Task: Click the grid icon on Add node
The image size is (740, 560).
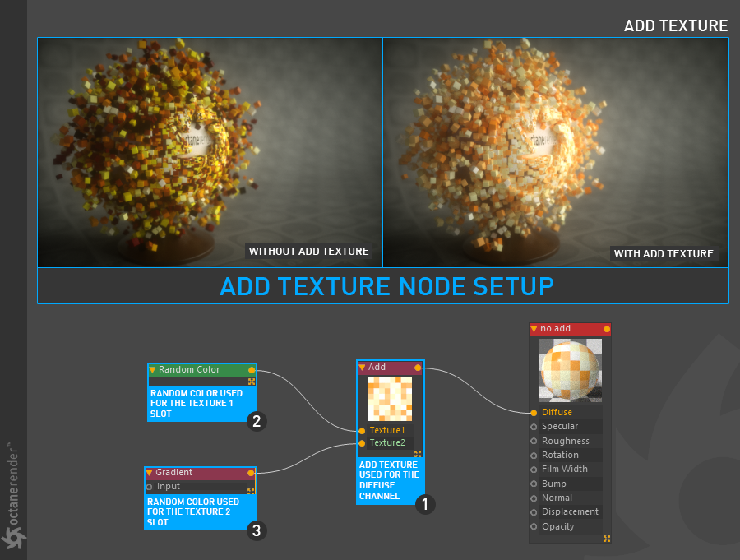Action: (x=418, y=453)
